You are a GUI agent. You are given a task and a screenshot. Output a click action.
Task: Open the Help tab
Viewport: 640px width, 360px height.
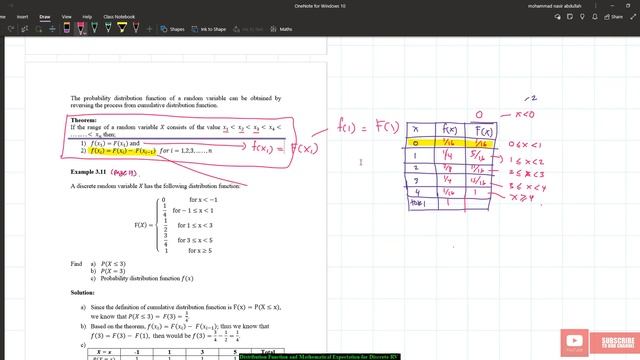[87, 17]
